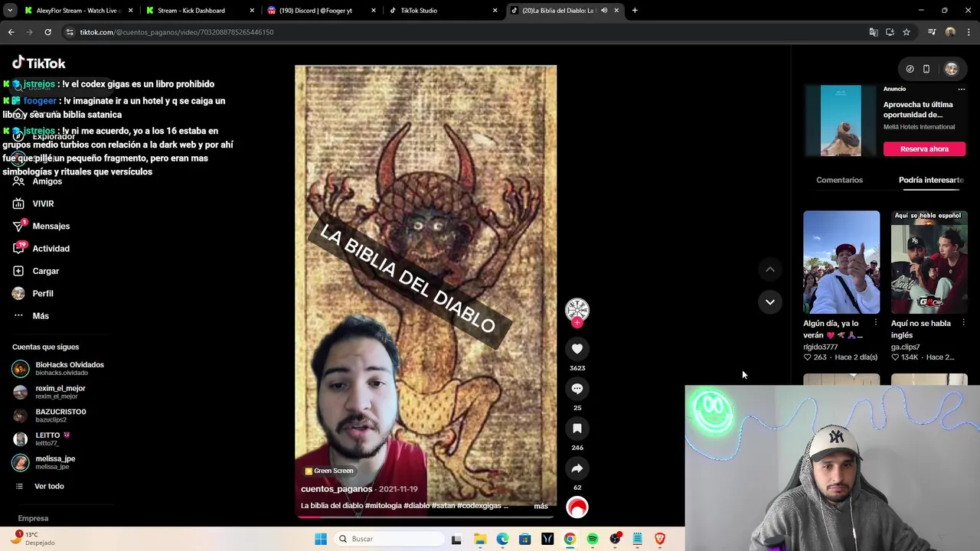The width and height of the screenshot is (980, 551).
Task: Click the 'Reserva ahora' ad button
Action: pyautogui.click(x=924, y=149)
